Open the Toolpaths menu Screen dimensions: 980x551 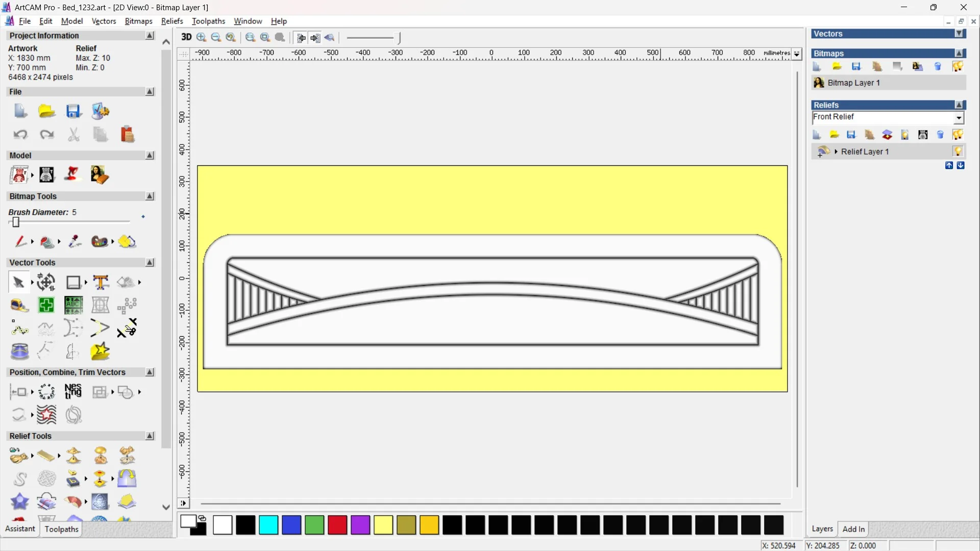[208, 21]
